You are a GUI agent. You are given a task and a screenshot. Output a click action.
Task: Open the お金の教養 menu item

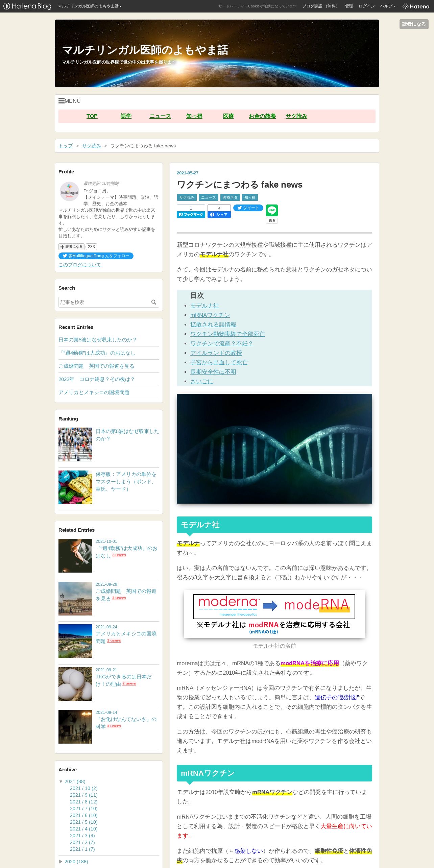tap(262, 116)
